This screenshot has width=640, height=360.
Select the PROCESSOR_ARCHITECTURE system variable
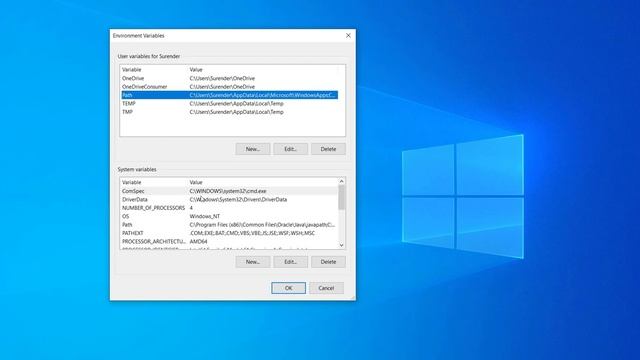click(x=229, y=242)
